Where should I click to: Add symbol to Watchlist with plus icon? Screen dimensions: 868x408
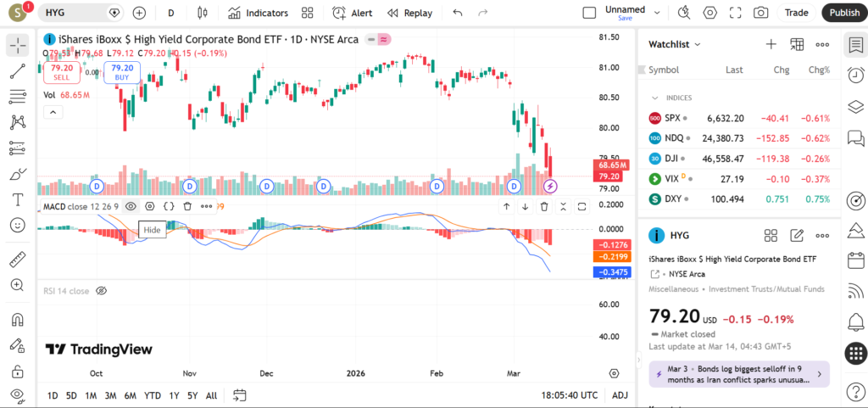pos(771,44)
